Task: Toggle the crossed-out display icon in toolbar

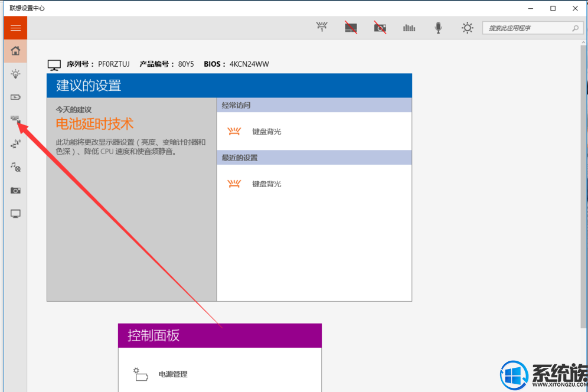Action: [351, 27]
